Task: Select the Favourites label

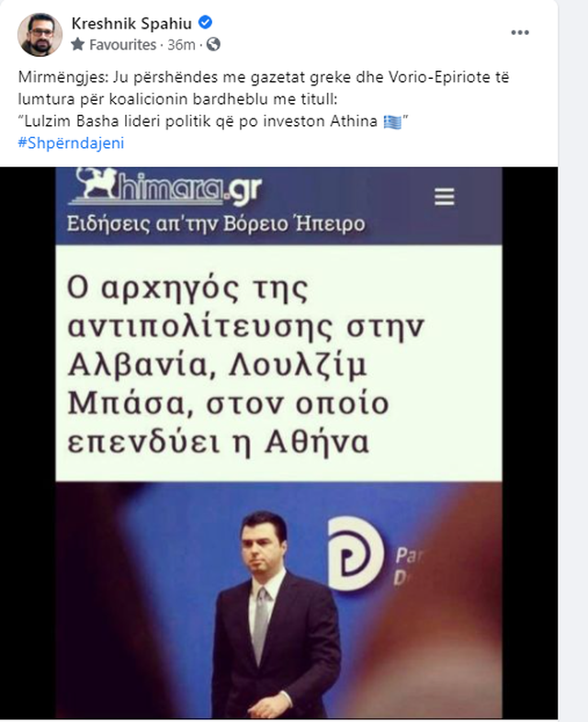Action: coord(122,45)
